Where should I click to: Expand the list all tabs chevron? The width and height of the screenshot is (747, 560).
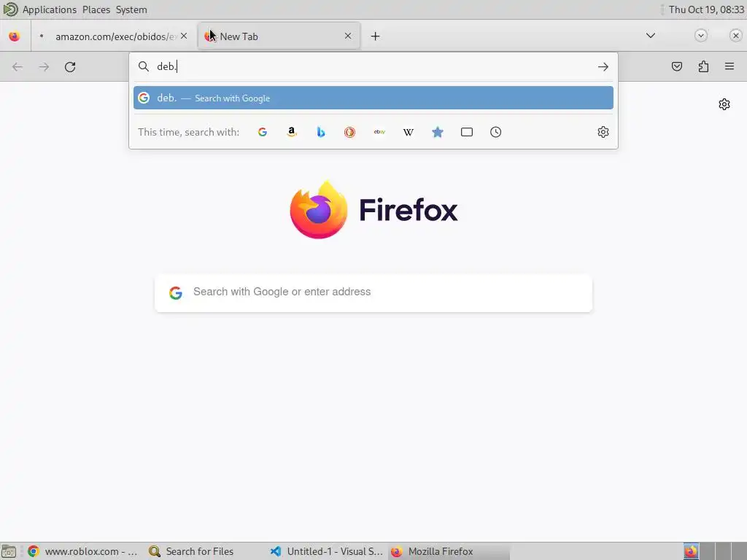(650, 36)
